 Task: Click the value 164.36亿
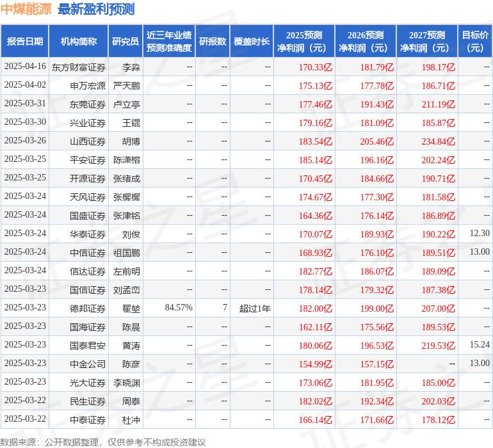pyautogui.click(x=316, y=216)
